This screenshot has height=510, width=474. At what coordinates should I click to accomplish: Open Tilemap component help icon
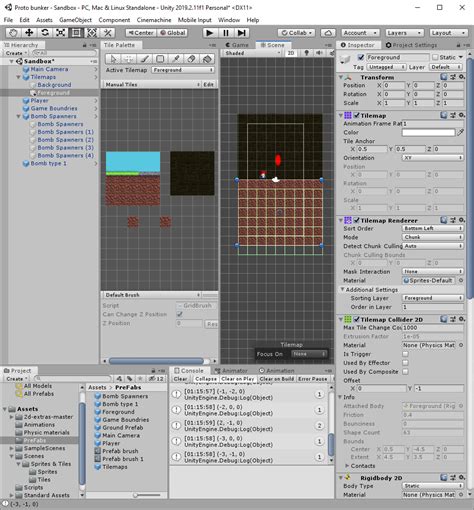pyautogui.click(x=443, y=115)
